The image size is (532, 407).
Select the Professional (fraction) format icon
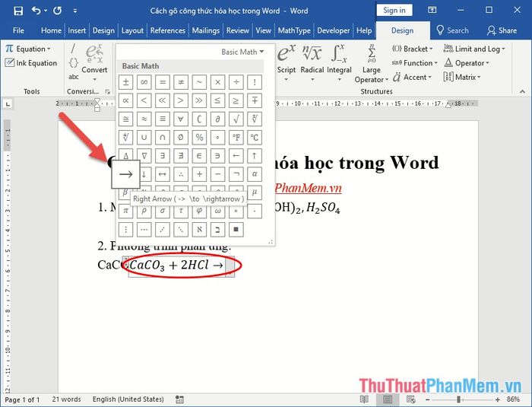[x=73, y=49]
